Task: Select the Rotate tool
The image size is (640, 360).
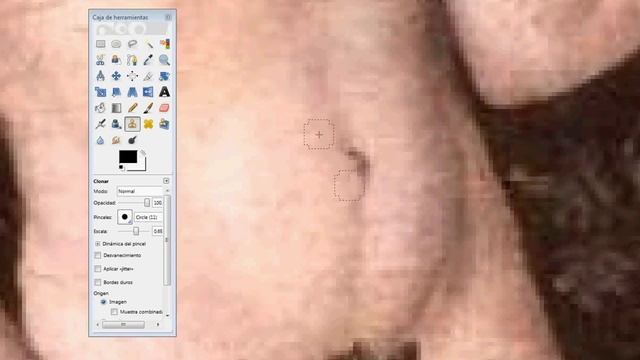Action: 164,76
